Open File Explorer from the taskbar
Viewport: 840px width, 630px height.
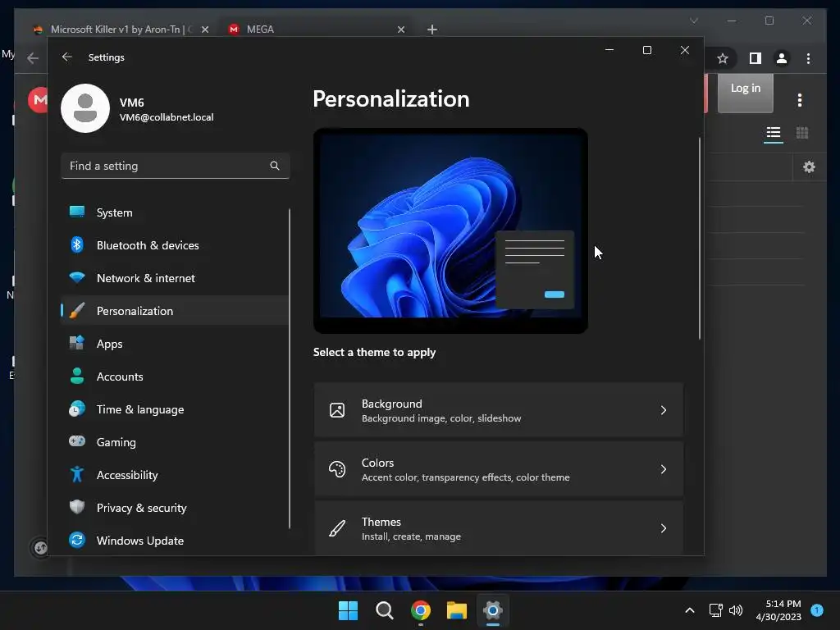pos(457,610)
